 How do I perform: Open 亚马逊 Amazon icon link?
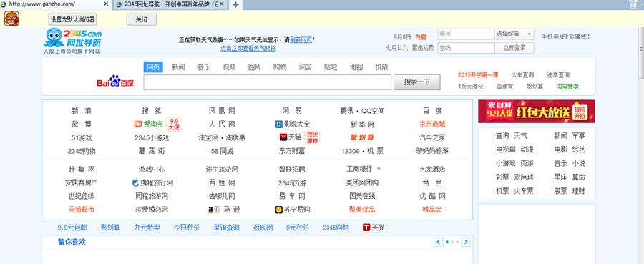[224, 210]
